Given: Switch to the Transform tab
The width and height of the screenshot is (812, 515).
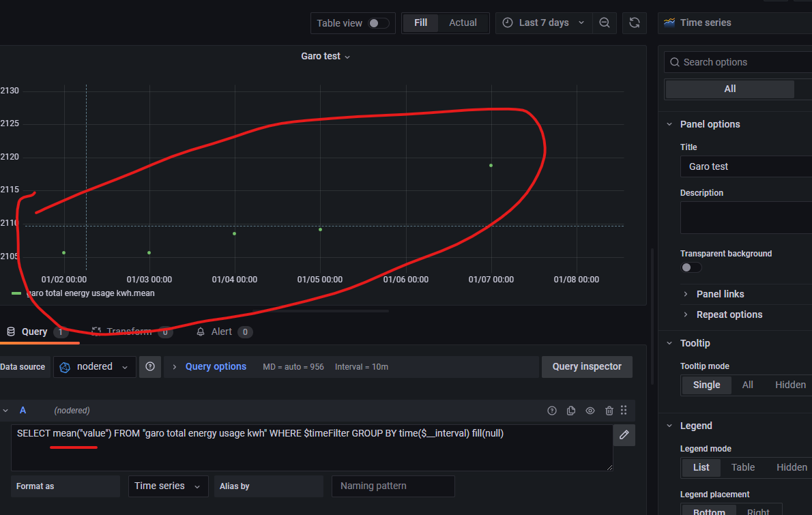Looking at the screenshot, I should [131, 332].
